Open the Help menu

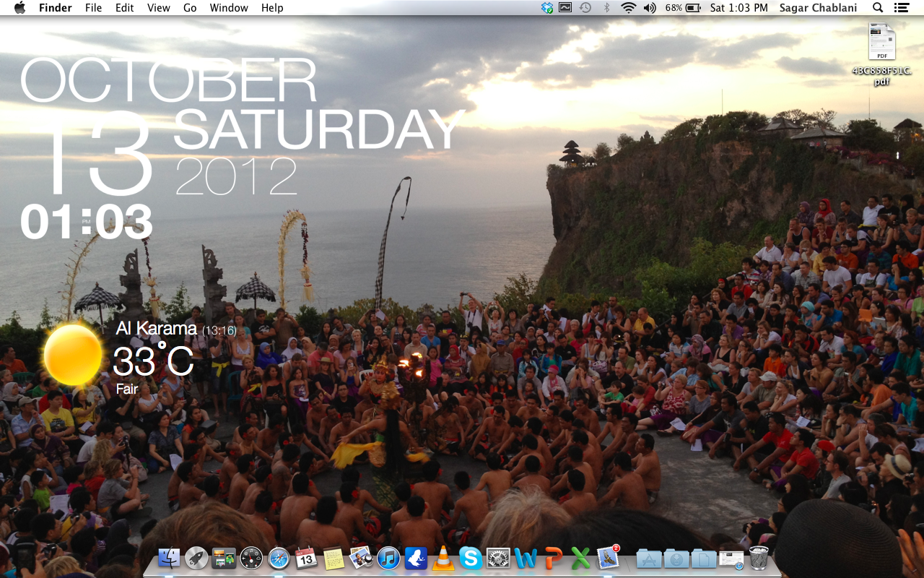pos(272,8)
